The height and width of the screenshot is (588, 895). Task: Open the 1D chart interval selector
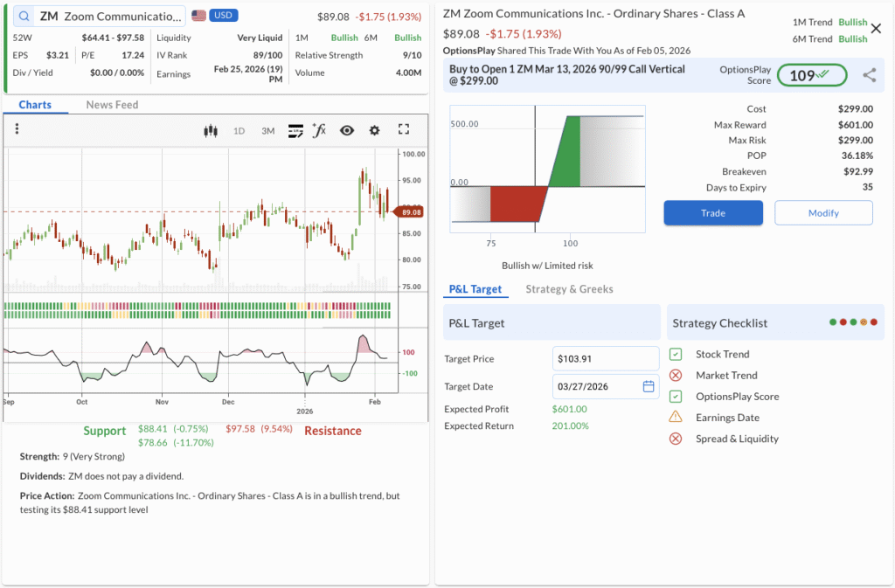[x=239, y=131]
